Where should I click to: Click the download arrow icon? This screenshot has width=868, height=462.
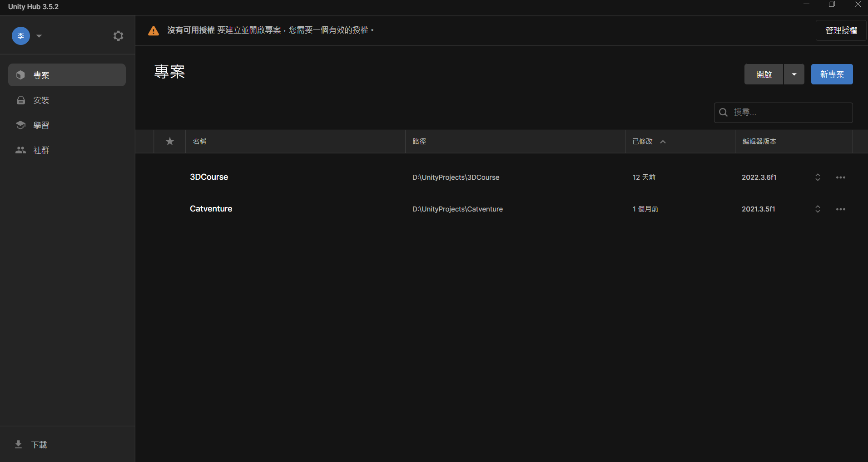pos(18,444)
